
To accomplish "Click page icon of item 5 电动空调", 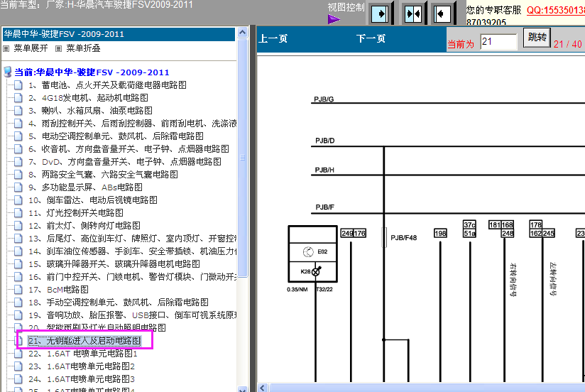I will point(18,136).
